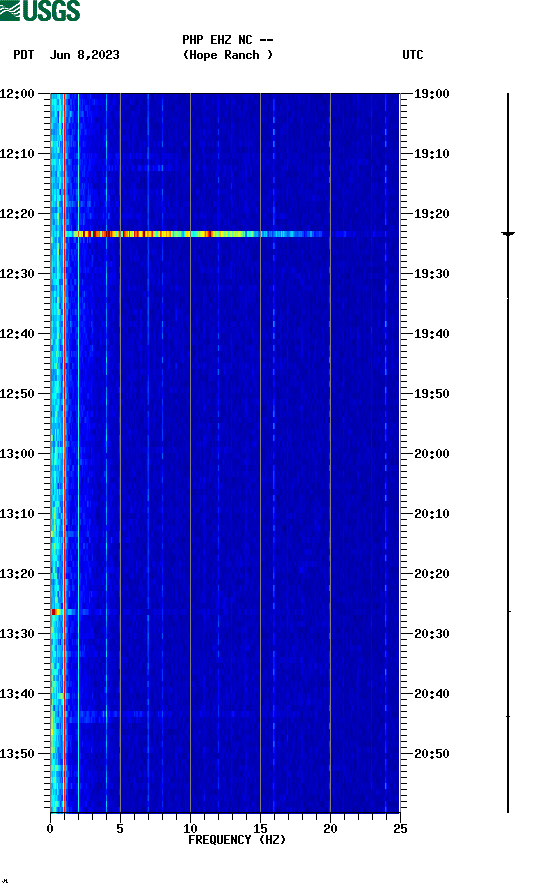Click the 19:40 UTC time label

pos(431,334)
